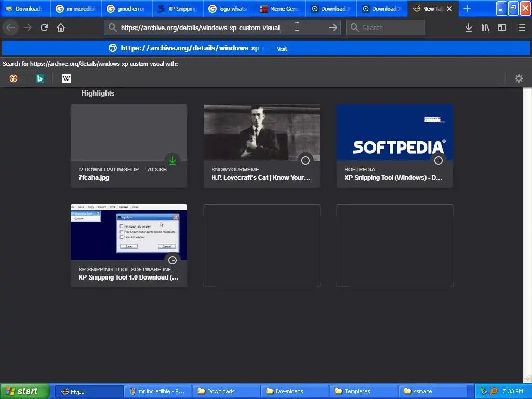Screen dimensions: 532x399
Task: Search with Bing engine icon
Action: point(39,78)
